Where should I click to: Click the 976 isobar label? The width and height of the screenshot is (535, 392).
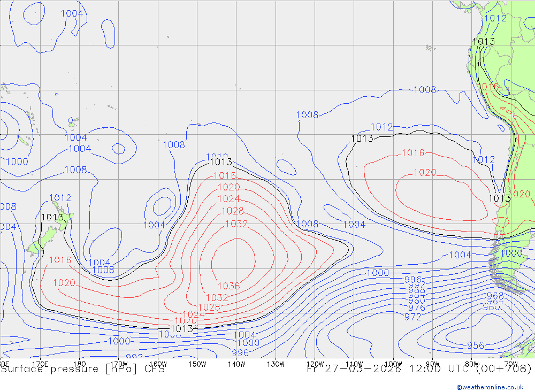tap(417, 308)
